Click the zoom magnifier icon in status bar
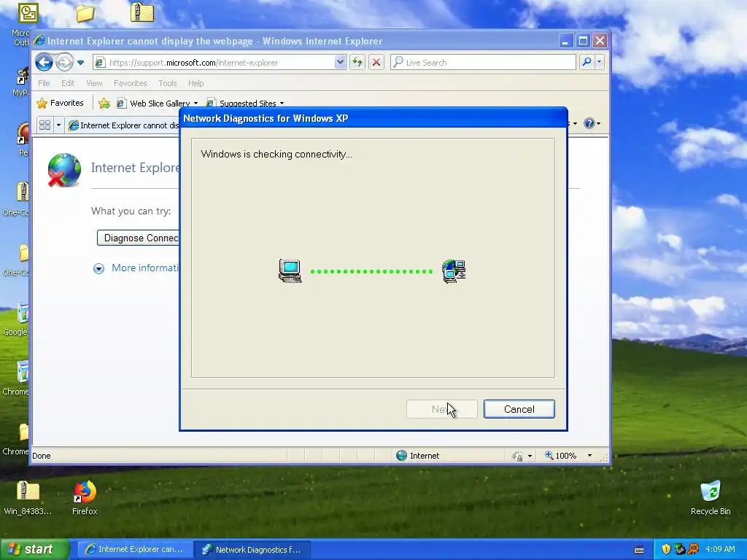 [x=549, y=455]
